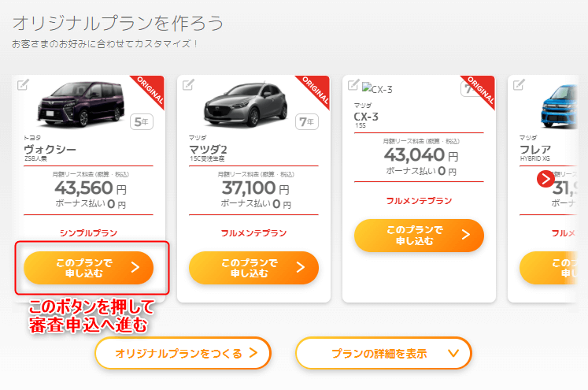Image resolution: width=588 pixels, height=390 pixels.
Task: Click the chevron arrow on プランの詳細を表示
Action: coord(453,353)
